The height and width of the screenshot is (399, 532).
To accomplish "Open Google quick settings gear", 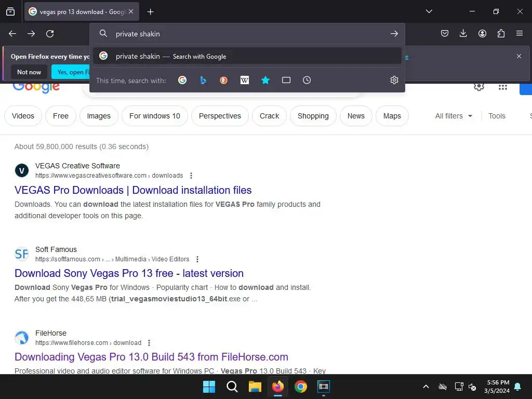I will pyautogui.click(x=478, y=87).
